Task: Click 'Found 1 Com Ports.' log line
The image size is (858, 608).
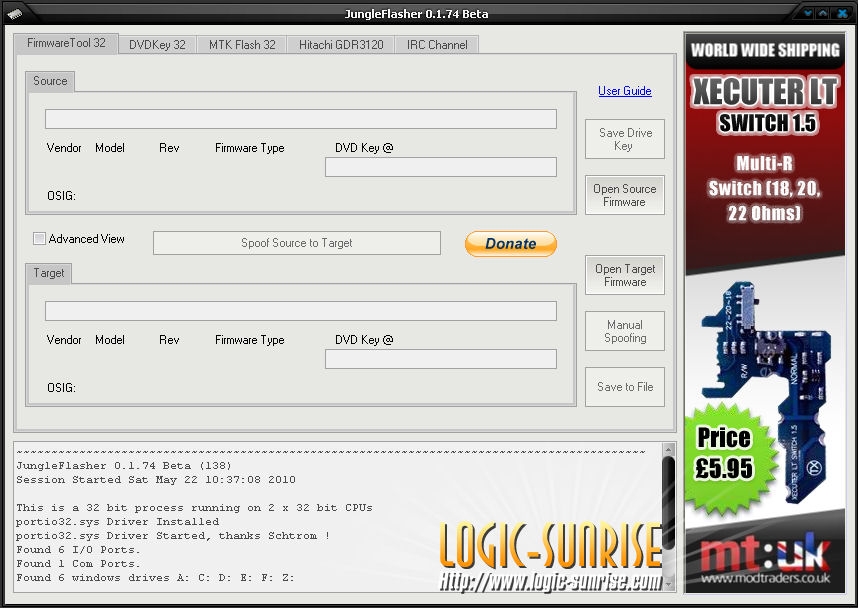Action: [x=78, y=564]
